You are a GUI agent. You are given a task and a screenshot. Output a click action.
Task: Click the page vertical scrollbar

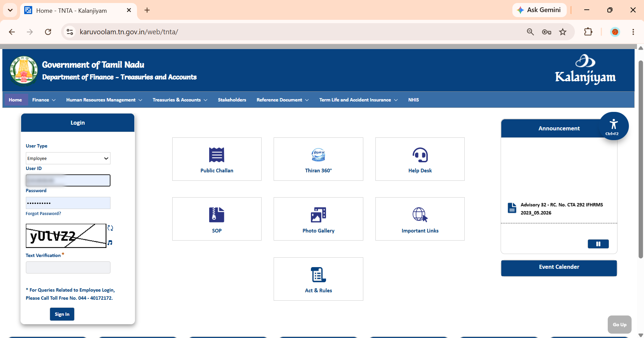pyautogui.click(x=641, y=160)
